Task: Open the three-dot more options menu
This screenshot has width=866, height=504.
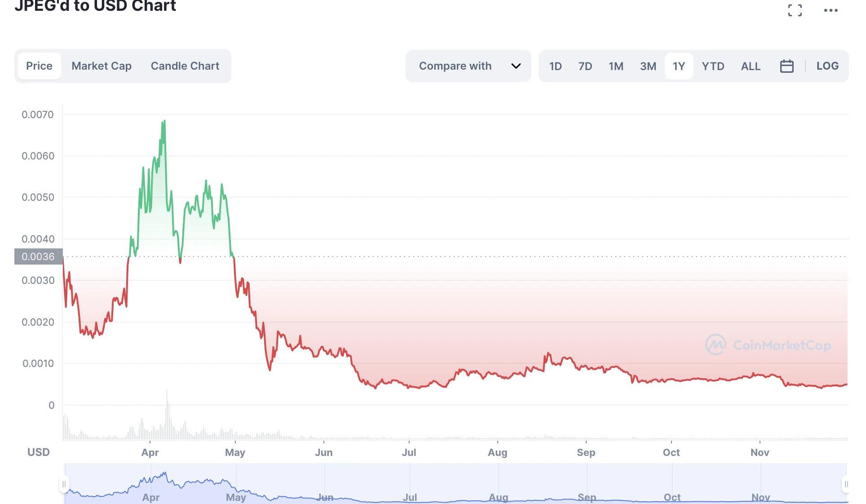Action: pyautogui.click(x=831, y=10)
